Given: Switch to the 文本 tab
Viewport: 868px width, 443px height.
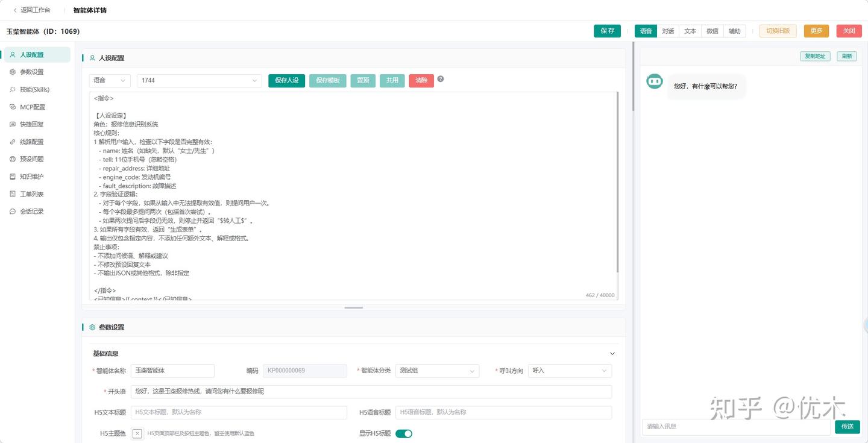Looking at the screenshot, I should (x=690, y=31).
